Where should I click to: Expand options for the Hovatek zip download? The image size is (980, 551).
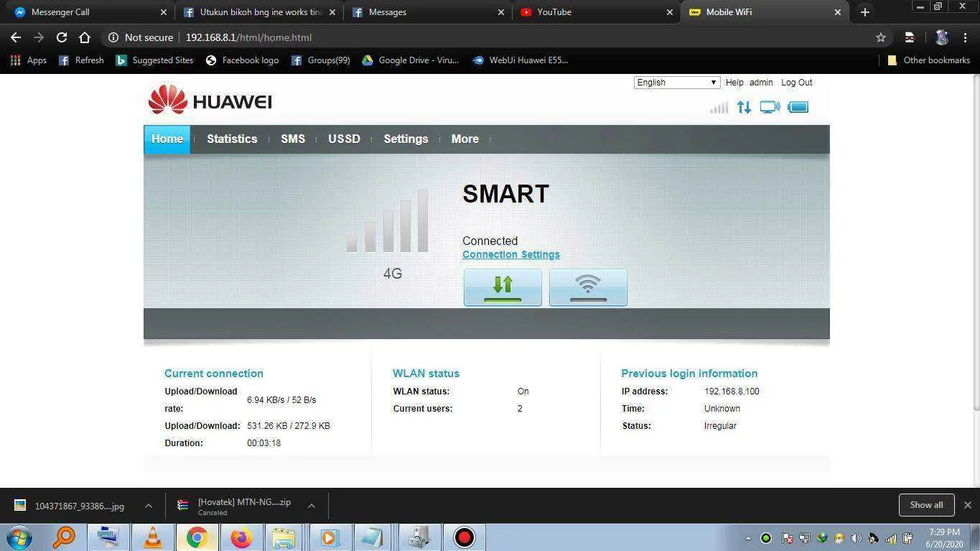pyautogui.click(x=312, y=506)
